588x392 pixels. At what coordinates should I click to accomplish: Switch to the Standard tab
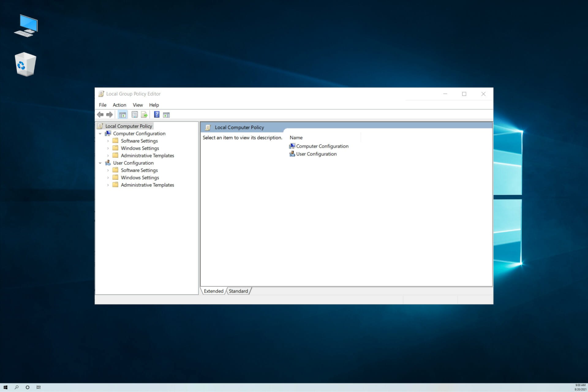(x=239, y=291)
